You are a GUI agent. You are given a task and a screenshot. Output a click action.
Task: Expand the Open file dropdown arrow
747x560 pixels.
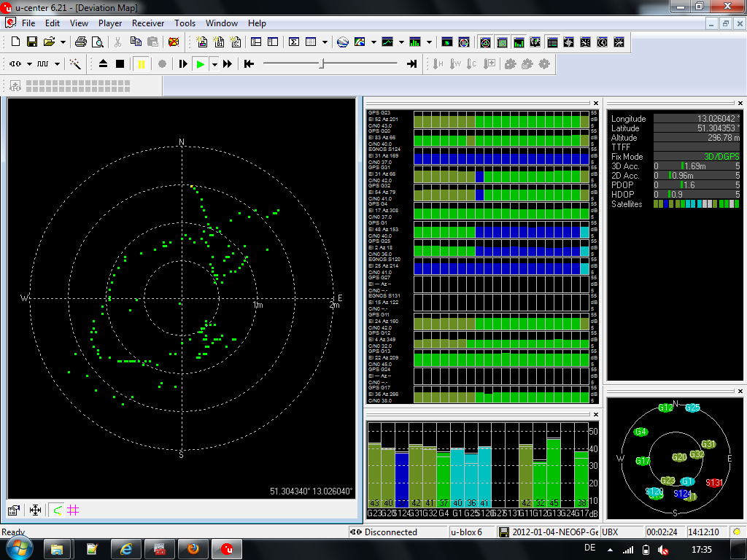(63, 42)
